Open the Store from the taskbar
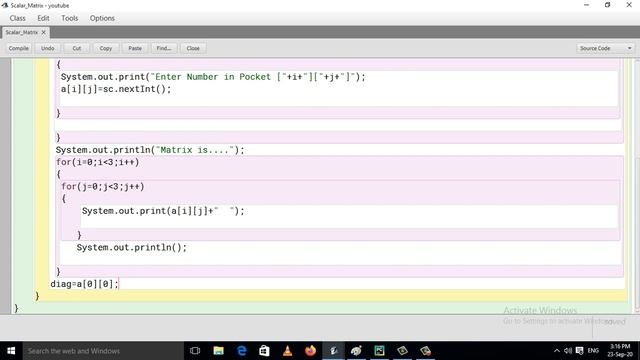The image size is (640, 360). coord(264,351)
